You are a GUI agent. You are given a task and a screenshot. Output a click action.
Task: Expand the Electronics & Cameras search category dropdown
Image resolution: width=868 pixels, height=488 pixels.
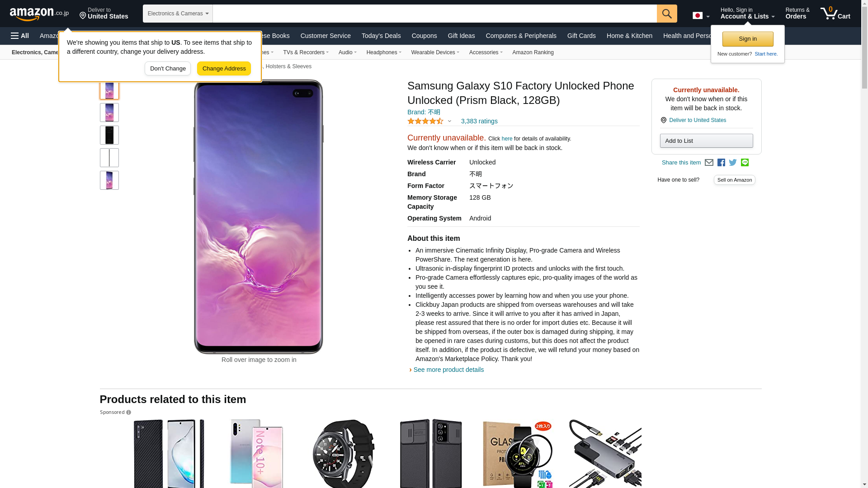pos(178,14)
